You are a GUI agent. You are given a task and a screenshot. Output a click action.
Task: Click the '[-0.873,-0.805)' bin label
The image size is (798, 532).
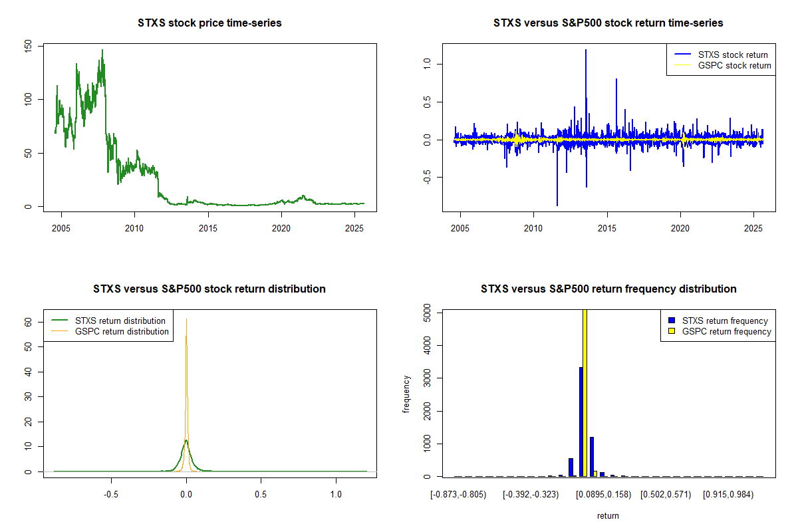coord(458,495)
